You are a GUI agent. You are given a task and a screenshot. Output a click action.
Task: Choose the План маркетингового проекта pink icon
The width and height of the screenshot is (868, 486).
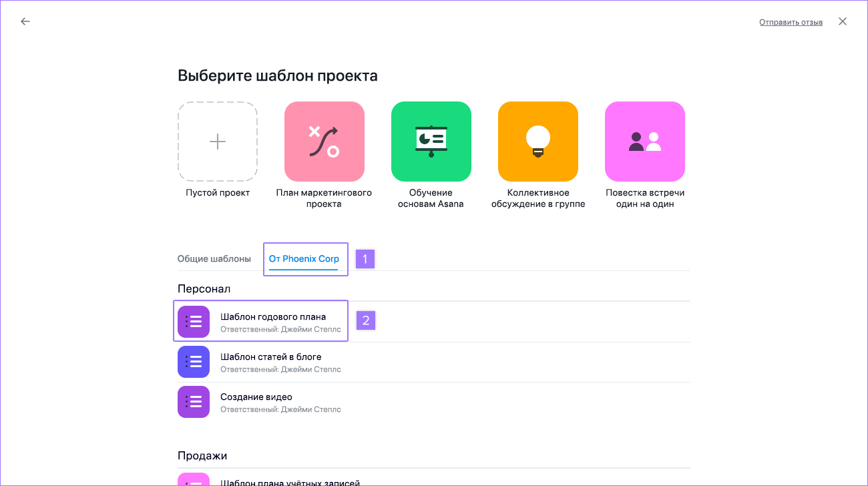click(x=324, y=142)
